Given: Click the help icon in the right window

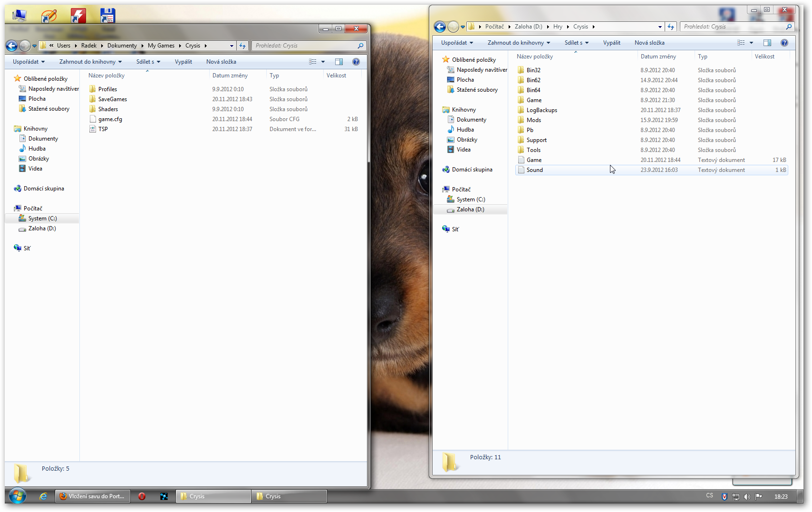Looking at the screenshot, I should (x=784, y=43).
